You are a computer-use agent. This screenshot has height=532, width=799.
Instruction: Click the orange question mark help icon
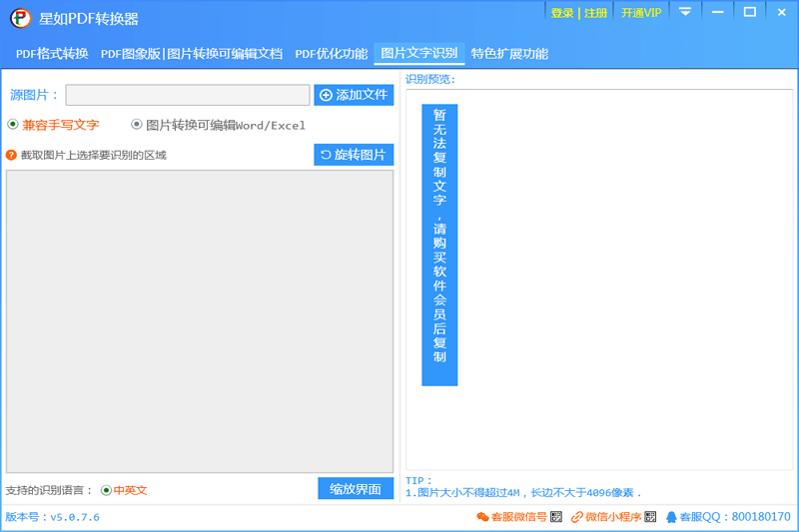pos(11,155)
